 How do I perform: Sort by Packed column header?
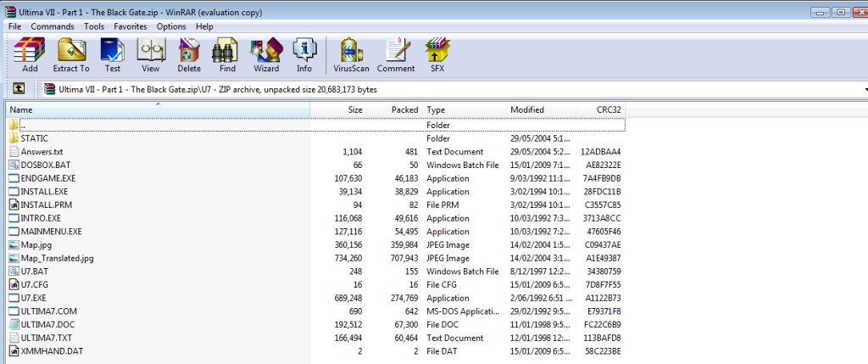(x=394, y=109)
